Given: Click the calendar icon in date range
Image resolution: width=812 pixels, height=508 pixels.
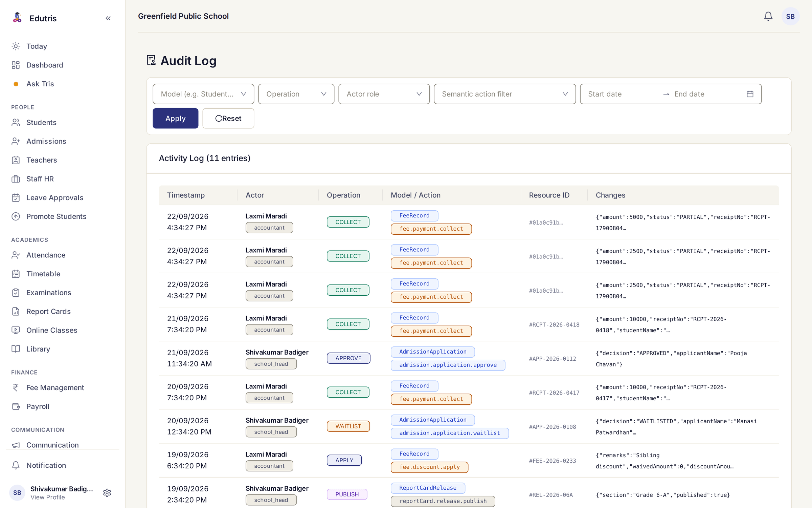Looking at the screenshot, I should (750, 94).
